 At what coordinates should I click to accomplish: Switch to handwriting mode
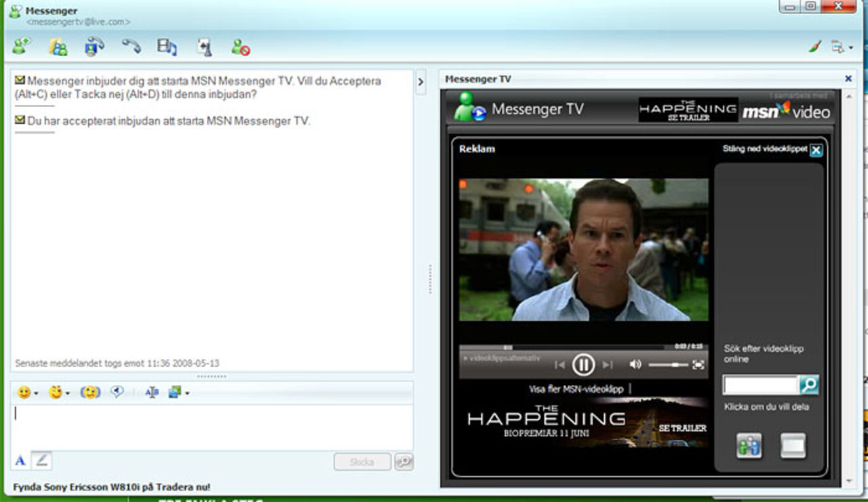click(41, 461)
